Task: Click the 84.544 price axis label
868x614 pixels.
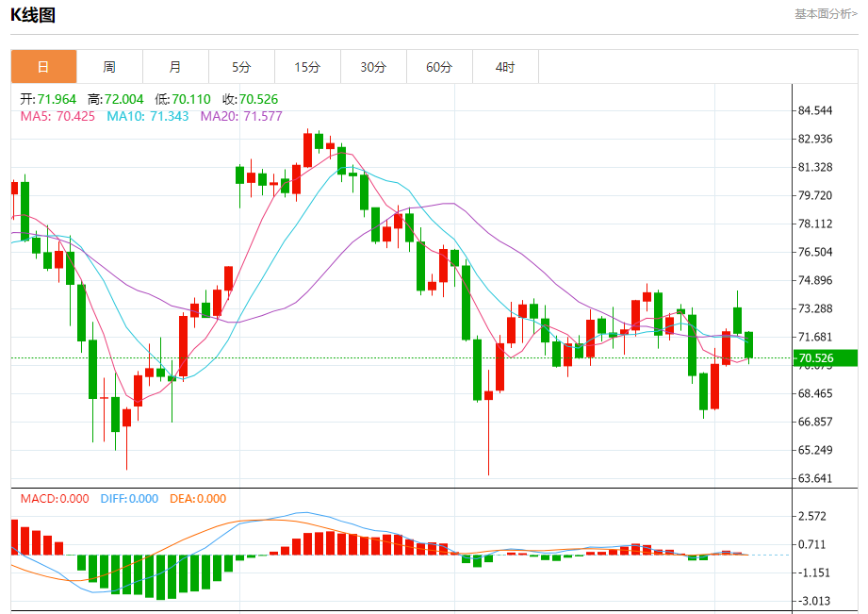Action: [815, 111]
